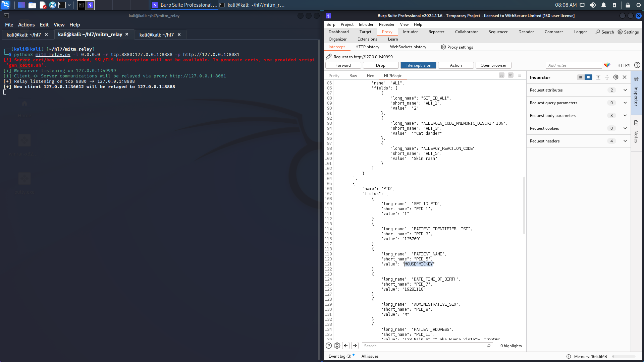Click Open browser button

[x=493, y=65]
